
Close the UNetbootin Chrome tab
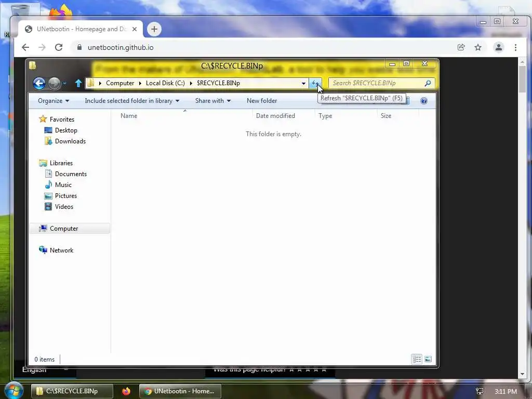tap(135, 29)
